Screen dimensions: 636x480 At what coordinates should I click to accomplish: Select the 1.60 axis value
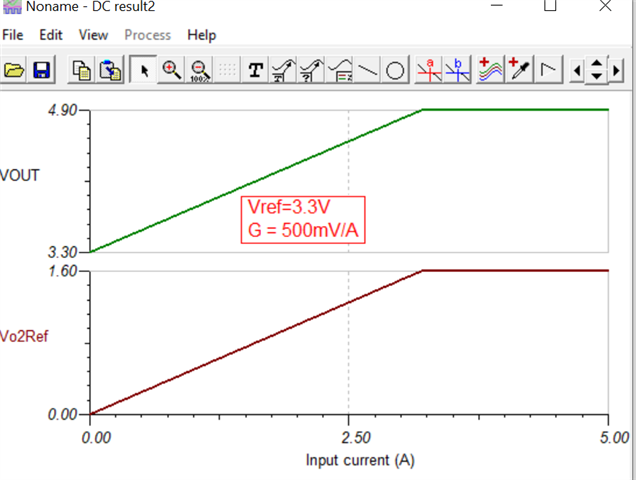pyautogui.click(x=62, y=271)
